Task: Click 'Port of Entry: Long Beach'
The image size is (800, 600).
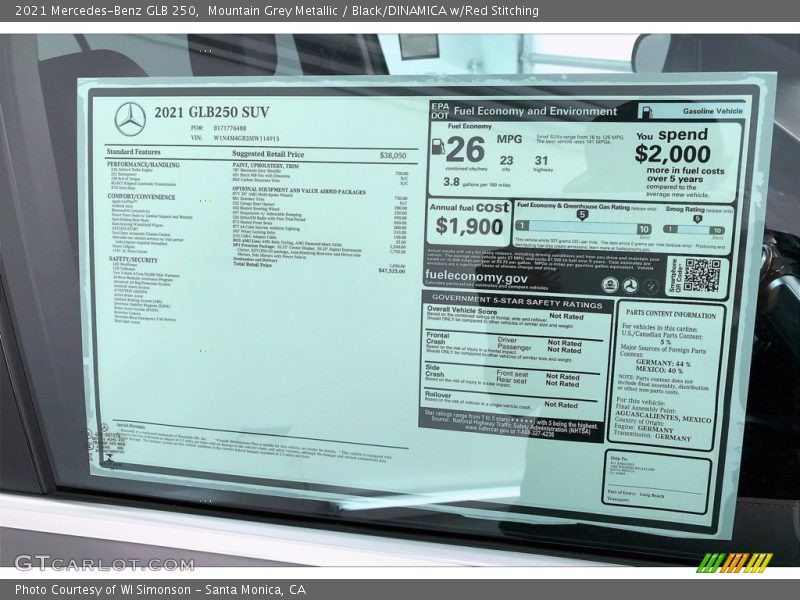Action: tap(636, 494)
